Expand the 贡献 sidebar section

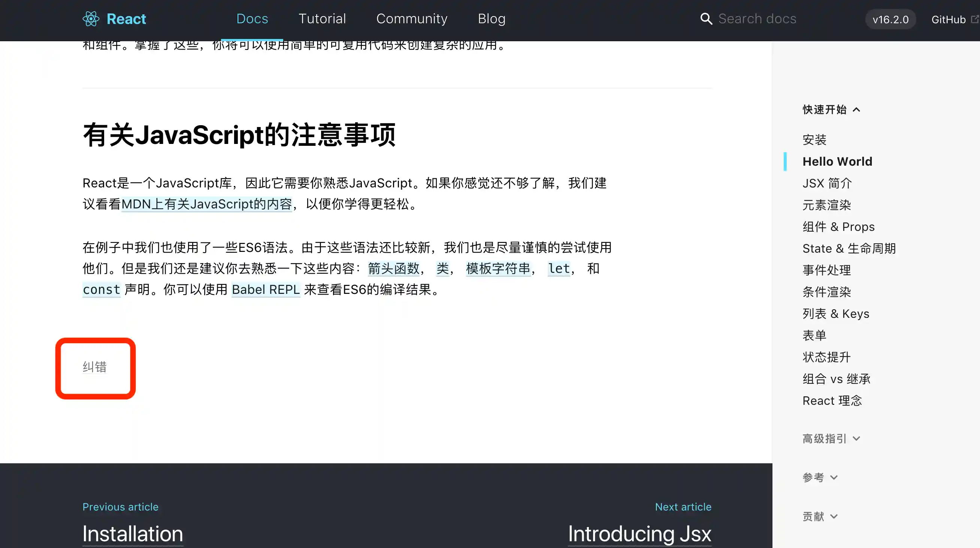(820, 517)
